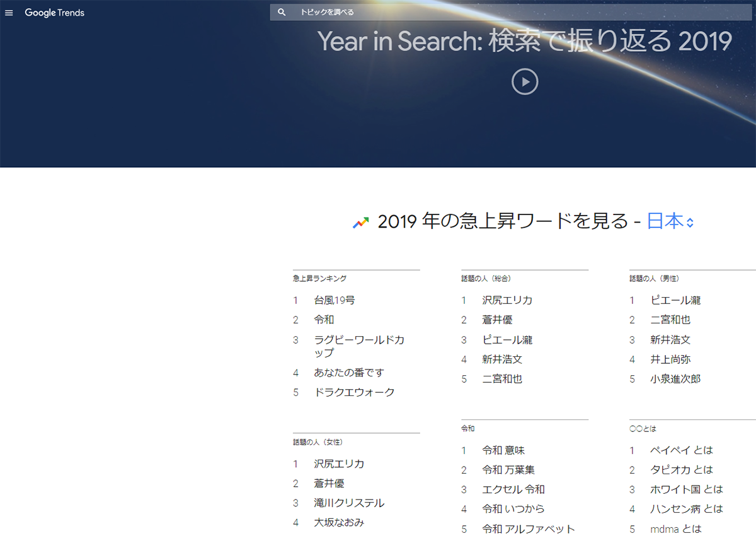Open 令和 いつから entry
The width and height of the screenshot is (756, 536).
[x=513, y=509]
